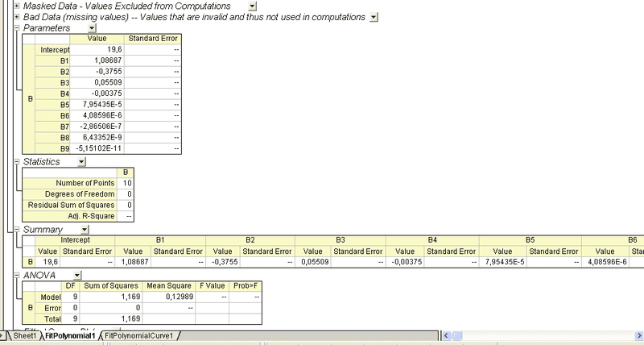Expand the Bad Data section
Viewport: 644px width, 345px height.
[x=17, y=16]
